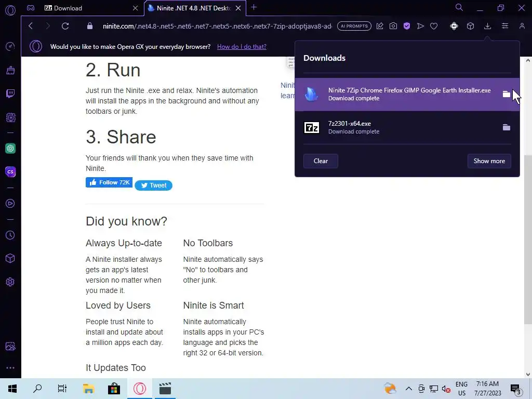Open GX Cleaner icon in sidebar
Image resolution: width=532 pixels, height=399 pixels.
click(10, 70)
